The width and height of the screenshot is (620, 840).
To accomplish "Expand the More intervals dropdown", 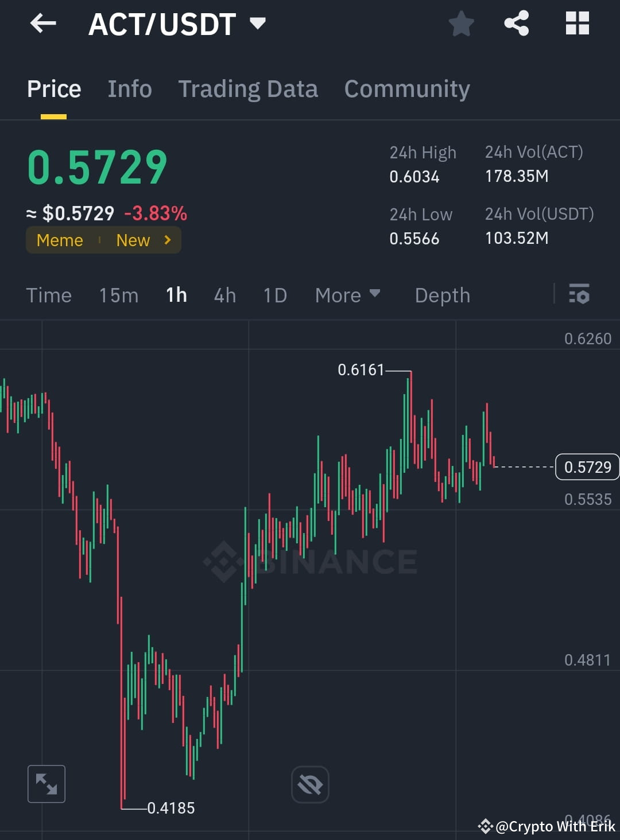I will [347, 295].
